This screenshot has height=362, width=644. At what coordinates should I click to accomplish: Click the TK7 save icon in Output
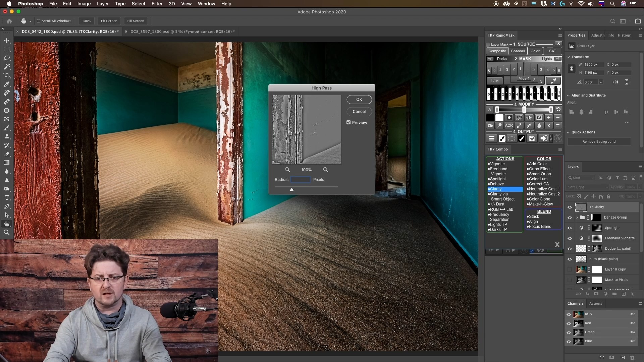point(532,138)
